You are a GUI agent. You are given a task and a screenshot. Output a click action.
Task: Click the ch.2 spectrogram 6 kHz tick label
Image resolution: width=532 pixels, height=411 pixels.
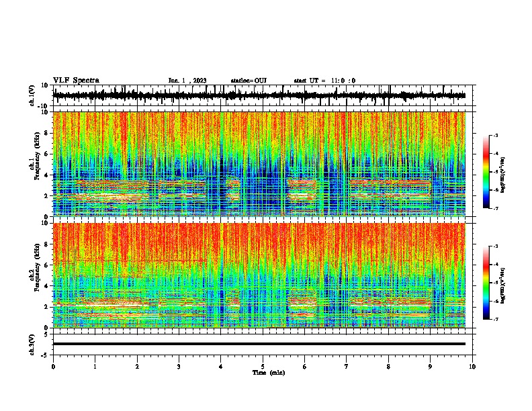[x=46, y=265]
